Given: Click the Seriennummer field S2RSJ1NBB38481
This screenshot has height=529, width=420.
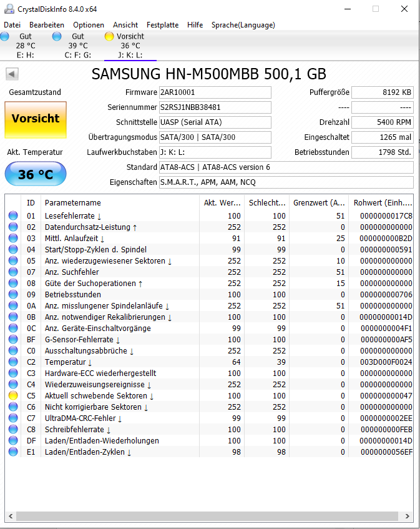Looking at the screenshot, I should pos(215,107).
